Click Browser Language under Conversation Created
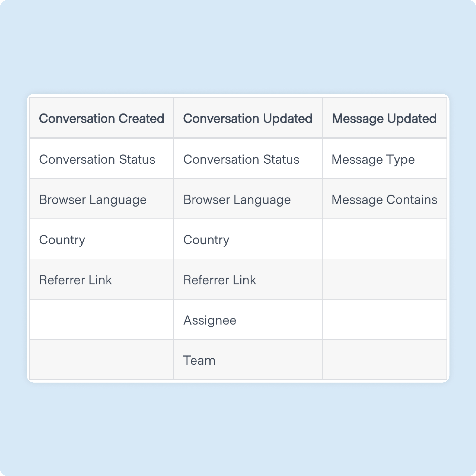This screenshot has height=476, width=476. (93, 200)
